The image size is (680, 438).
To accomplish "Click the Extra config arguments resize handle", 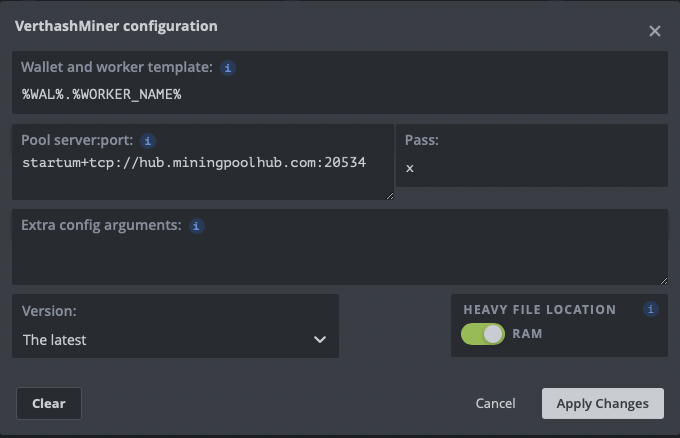I will [664, 281].
